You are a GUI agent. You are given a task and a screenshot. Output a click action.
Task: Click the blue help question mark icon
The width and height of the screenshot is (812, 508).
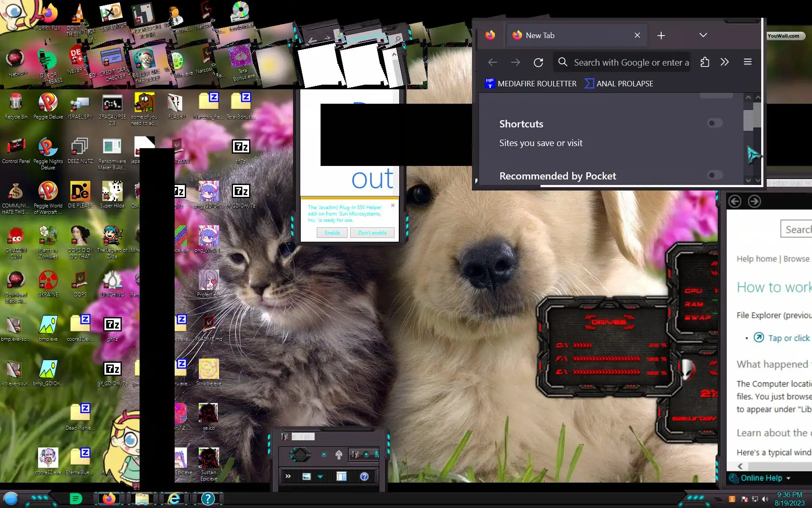[364, 477]
